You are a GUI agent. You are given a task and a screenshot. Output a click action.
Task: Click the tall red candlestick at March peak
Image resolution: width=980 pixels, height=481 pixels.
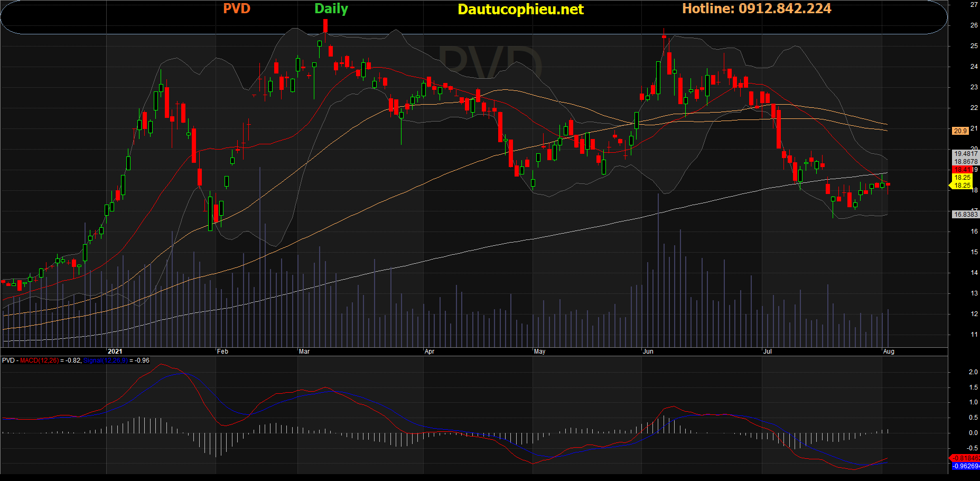(x=325, y=26)
